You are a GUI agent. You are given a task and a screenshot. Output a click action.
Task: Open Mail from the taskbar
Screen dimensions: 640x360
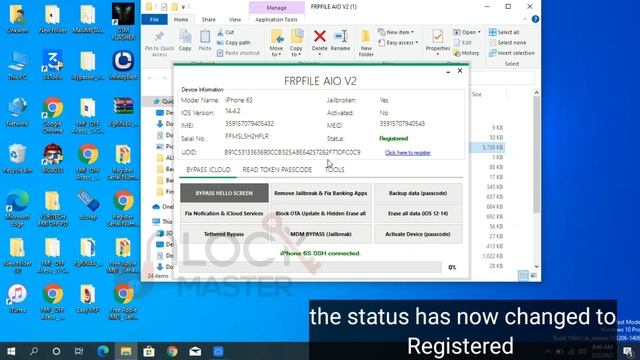tap(196, 351)
